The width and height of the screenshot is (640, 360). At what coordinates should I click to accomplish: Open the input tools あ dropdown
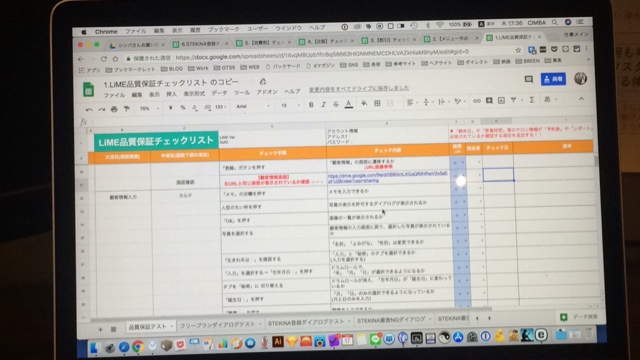549,100
